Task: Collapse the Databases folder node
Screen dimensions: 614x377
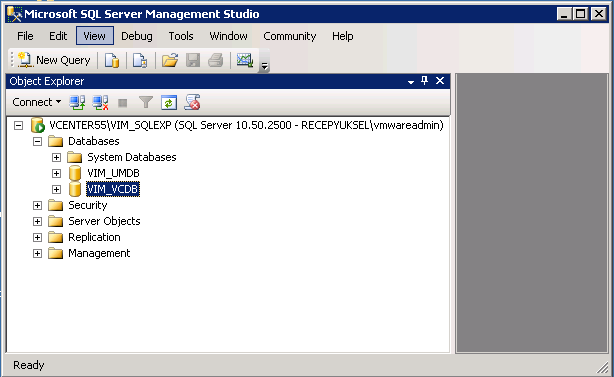Action: tap(37, 141)
